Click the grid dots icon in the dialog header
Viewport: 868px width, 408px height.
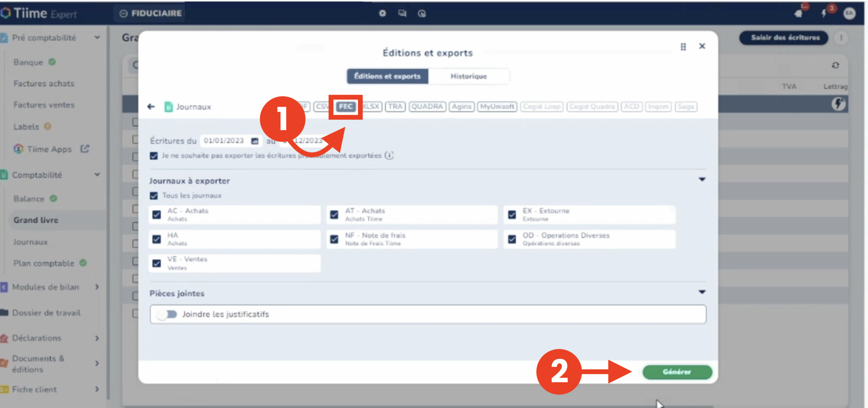[x=683, y=47]
